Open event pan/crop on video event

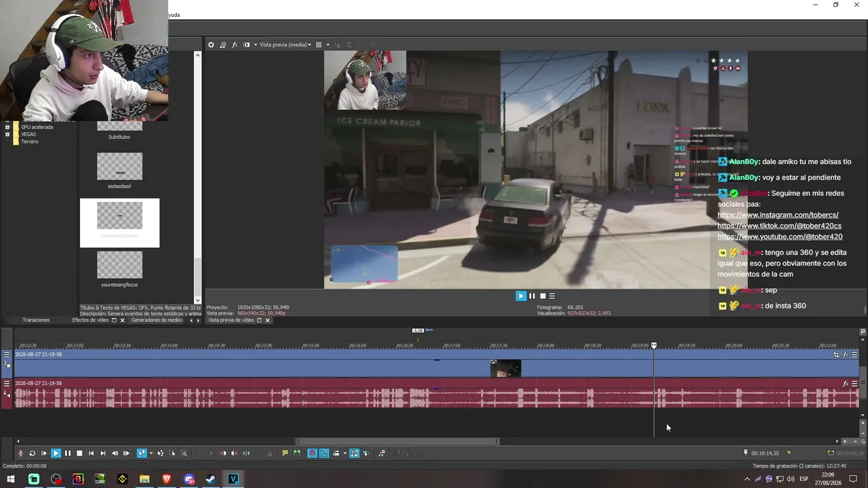point(836,354)
